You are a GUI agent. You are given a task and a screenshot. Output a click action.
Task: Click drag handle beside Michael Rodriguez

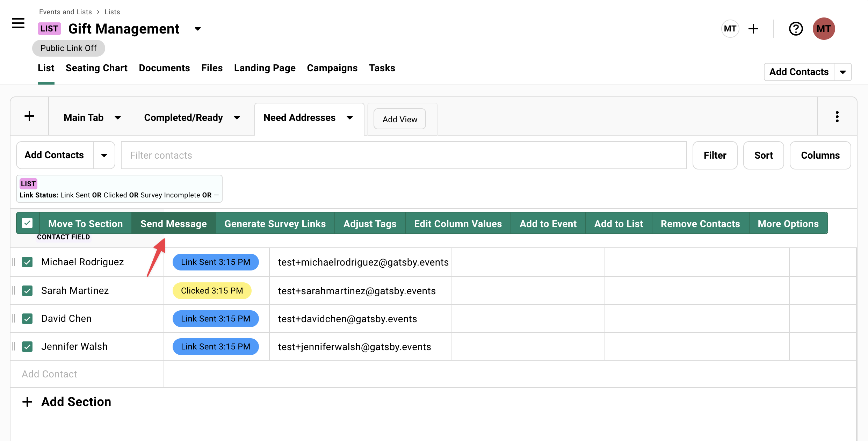(13, 262)
